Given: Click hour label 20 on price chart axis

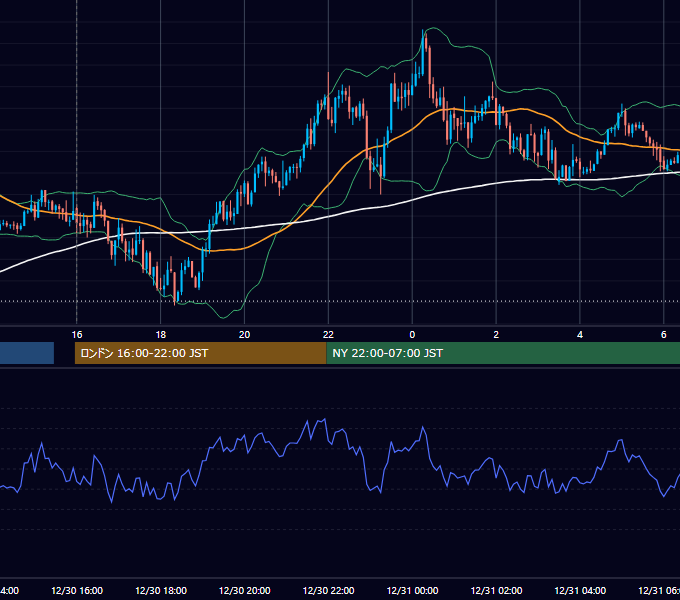Looking at the screenshot, I should coord(245,334).
